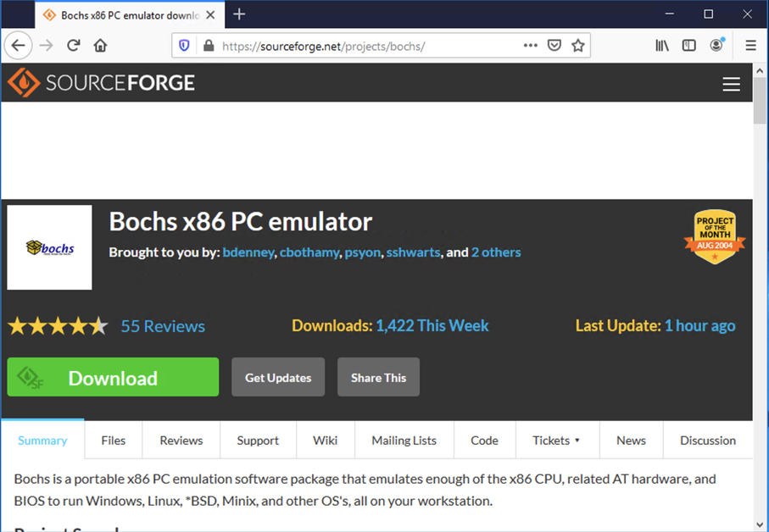
Task: Expand the Tickets dropdown tab
Action: pyautogui.click(x=557, y=441)
